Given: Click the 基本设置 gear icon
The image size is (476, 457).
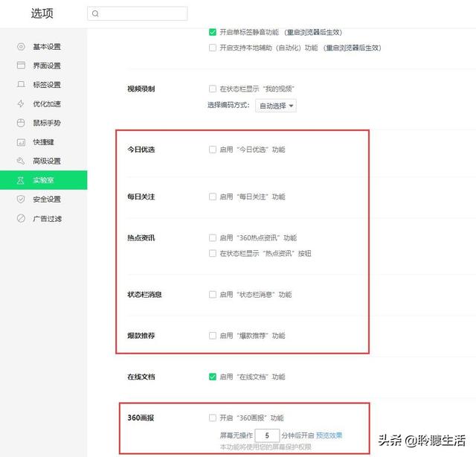Looking at the screenshot, I should click(21, 46).
